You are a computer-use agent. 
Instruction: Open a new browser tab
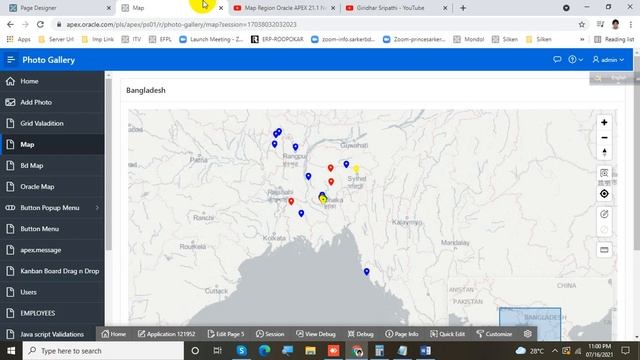(x=463, y=8)
